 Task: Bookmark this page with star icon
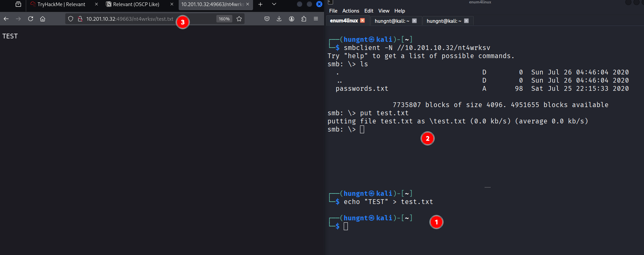[x=239, y=19]
